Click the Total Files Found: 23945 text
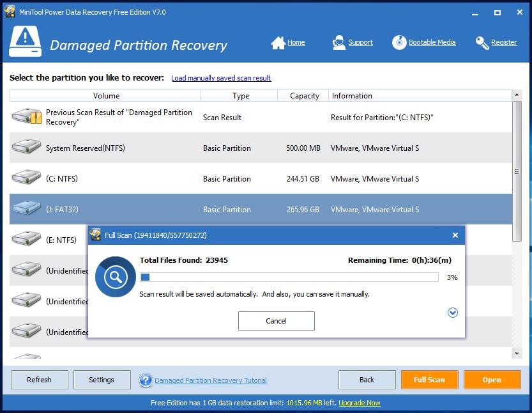Image resolution: width=532 pixels, height=413 pixels. click(184, 260)
